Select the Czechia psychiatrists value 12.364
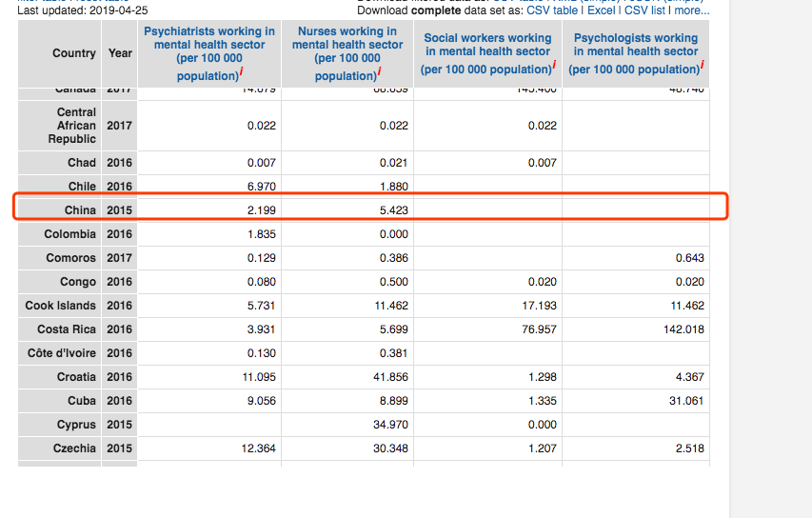This screenshot has height=518, width=812. (x=258, y=448)
